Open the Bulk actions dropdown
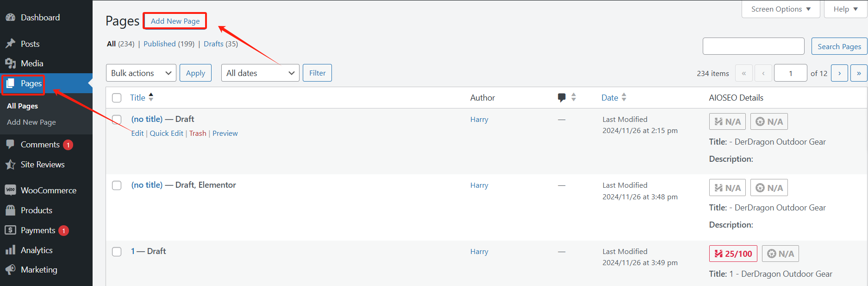Viewport: 868px width, 286px height. [141, 73]
